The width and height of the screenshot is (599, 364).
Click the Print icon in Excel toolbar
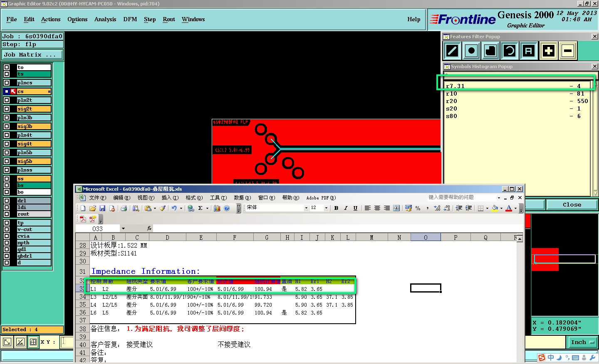[x=124, y=208]
